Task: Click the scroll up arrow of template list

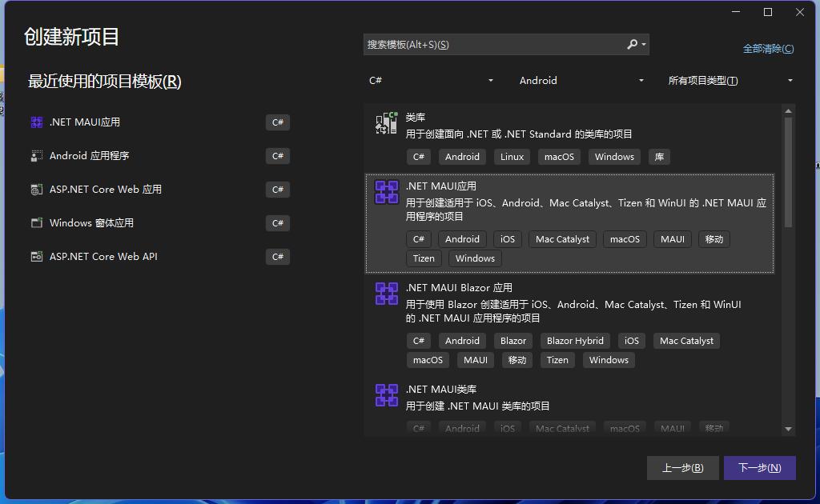Action: coord(788,111)
